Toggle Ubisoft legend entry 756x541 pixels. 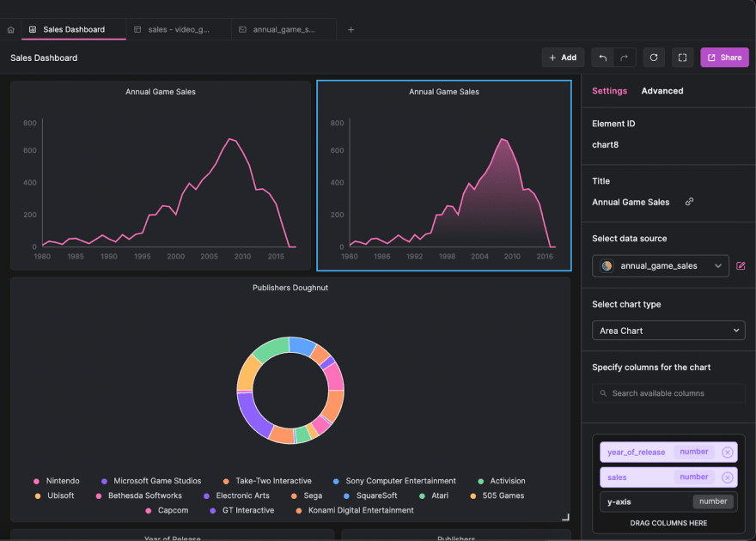tap(54, 495)
